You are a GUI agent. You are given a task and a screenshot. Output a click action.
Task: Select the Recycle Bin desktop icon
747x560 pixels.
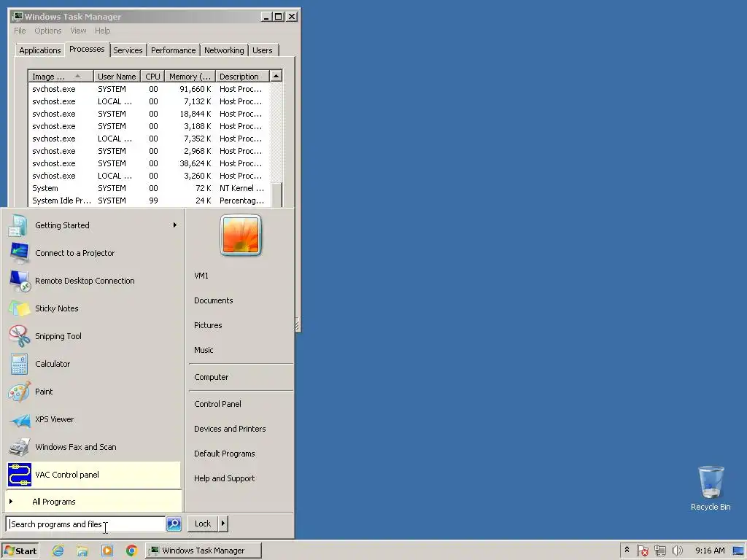coord(711,488)
